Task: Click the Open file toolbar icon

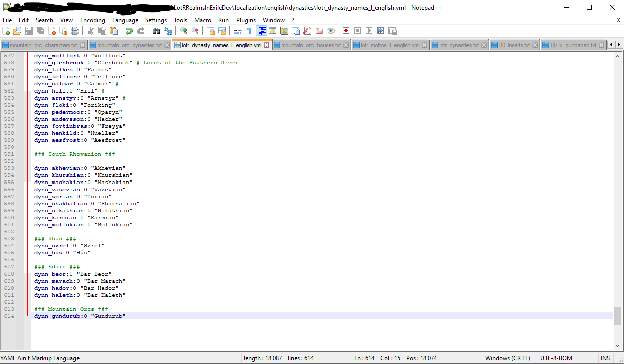Action: pyautogui.click(x=17, y=31)
